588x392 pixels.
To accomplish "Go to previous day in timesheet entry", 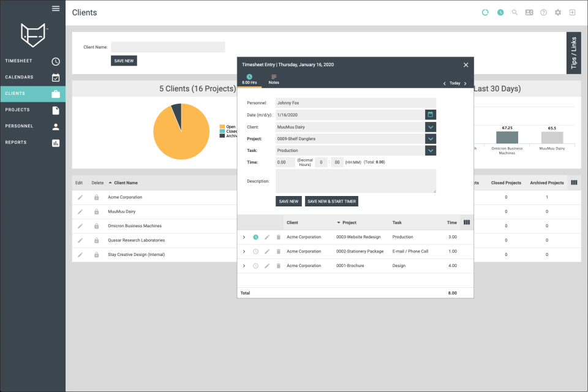I will click(445, 84).
